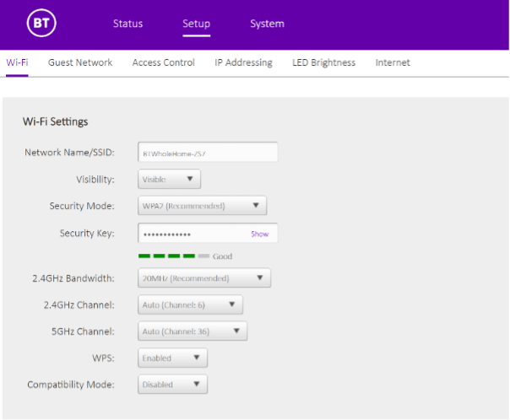Switch to the Wi-Fi tab

(x=17, y=62)
